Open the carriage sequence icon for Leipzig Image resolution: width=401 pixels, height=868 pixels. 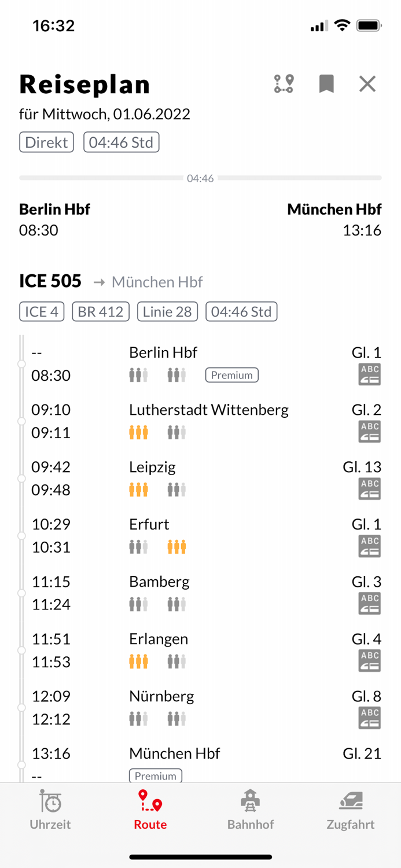tap(369, 489)
